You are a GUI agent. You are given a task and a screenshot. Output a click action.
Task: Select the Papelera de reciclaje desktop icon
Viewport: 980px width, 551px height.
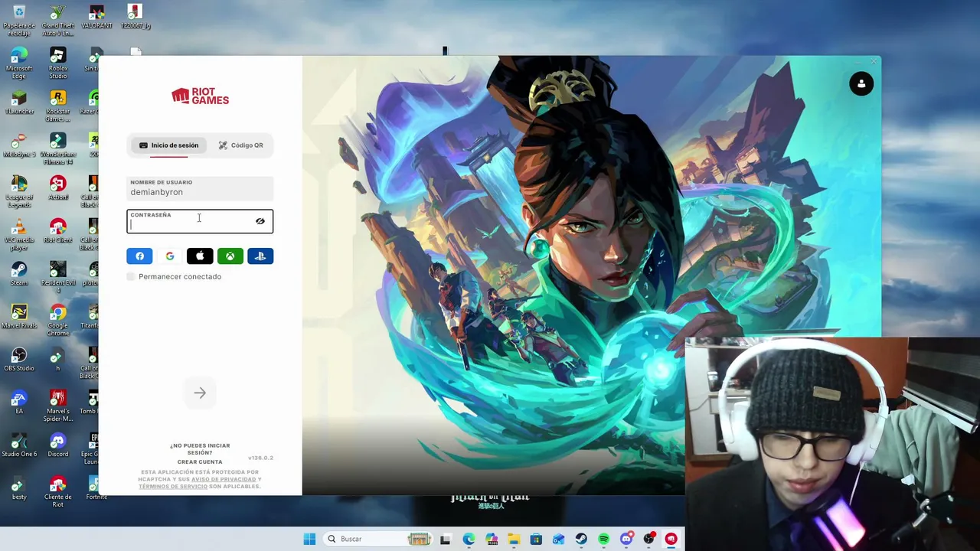pos(19,21)
